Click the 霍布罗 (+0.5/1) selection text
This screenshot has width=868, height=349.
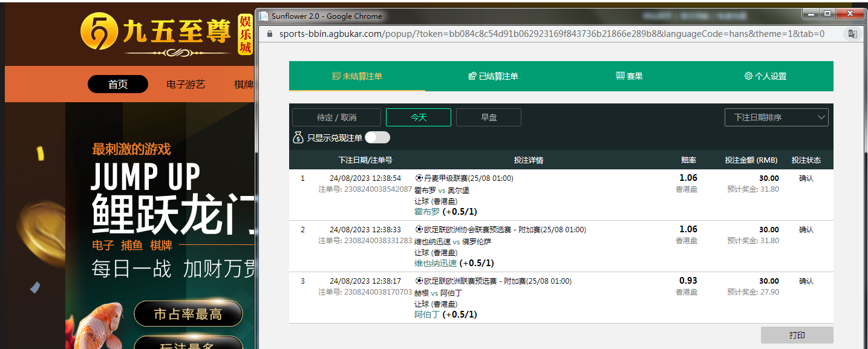[x=445, y=212]
